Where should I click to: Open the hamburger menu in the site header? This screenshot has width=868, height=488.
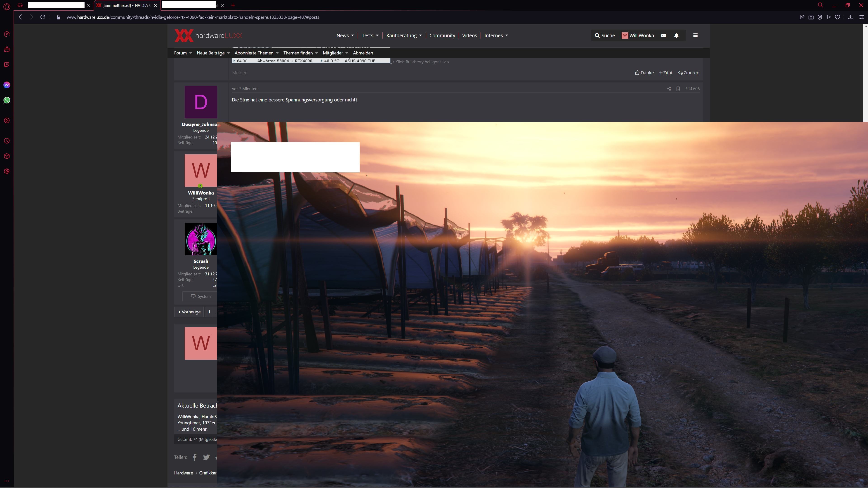(695, 35)
